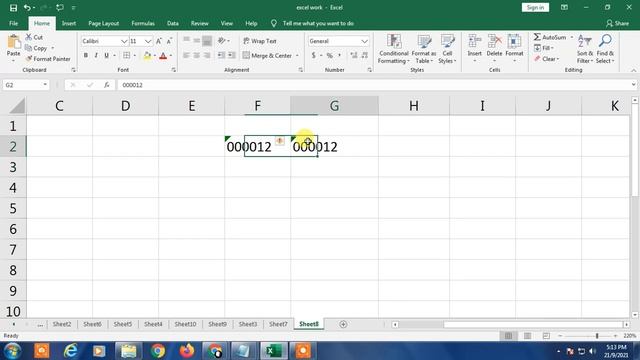Adjust the zoom slider in status bar
Screen dimensions: 640x360
[597, 336]
